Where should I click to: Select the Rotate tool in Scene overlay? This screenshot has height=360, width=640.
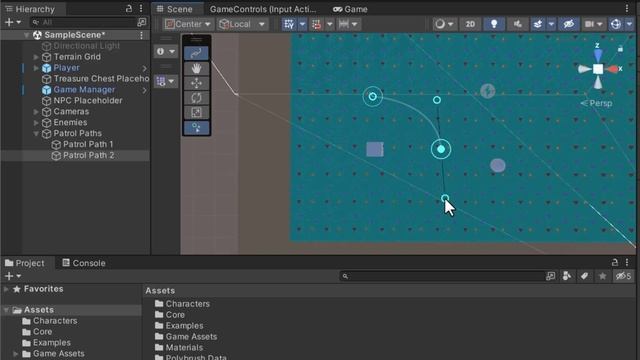pos(196,98)
